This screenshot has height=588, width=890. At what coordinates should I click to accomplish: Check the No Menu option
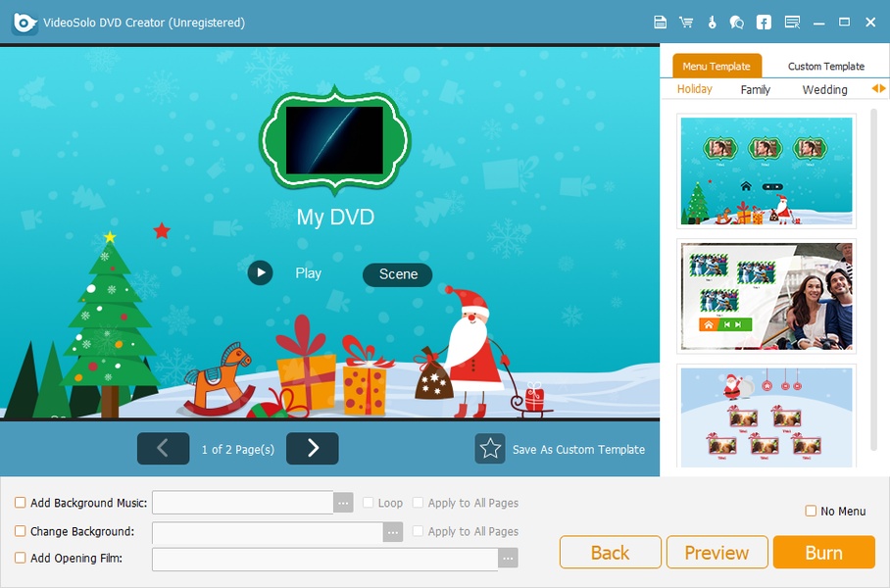point(811,511)
